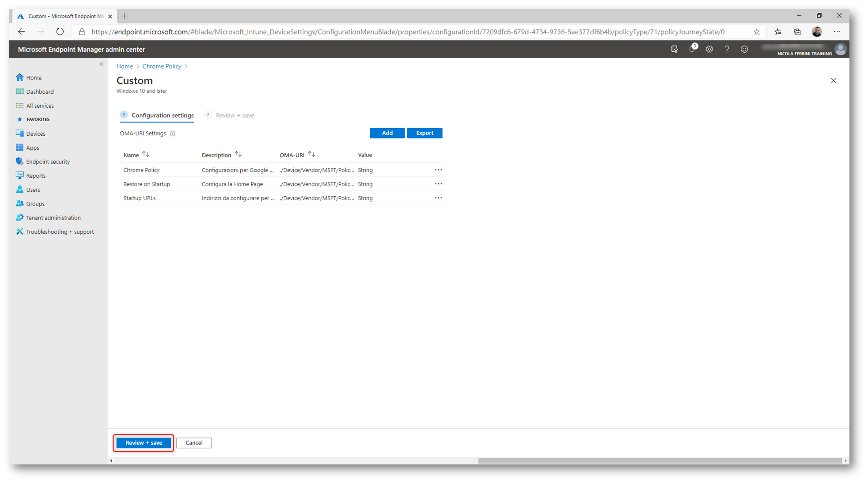The width and height of the screenshot is (868, 483).
Task: Click Microsoft Endpoint Manager admin center title
Action: [x=81, y=49]
